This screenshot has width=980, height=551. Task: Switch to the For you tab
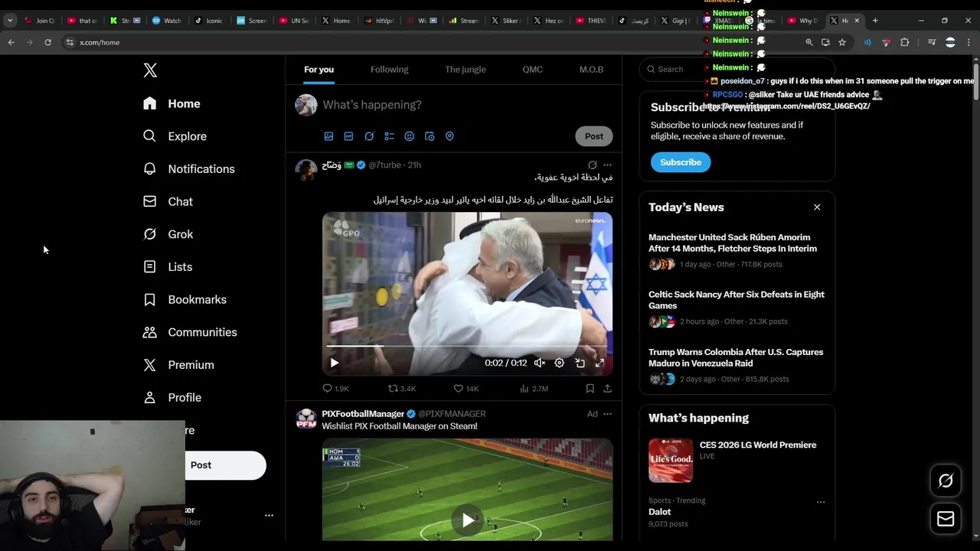(319, 70)
